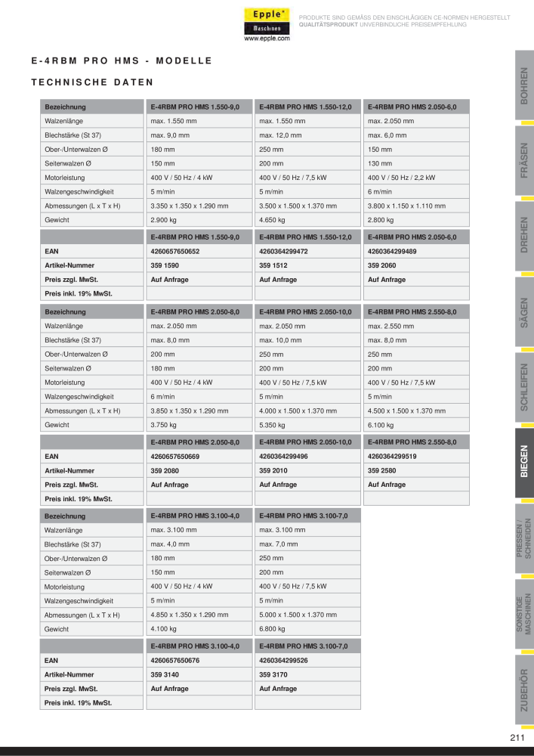Click sheet thickness max. 7,0 mm
This screenshot has width=534, height=756.
click(278, 544)
